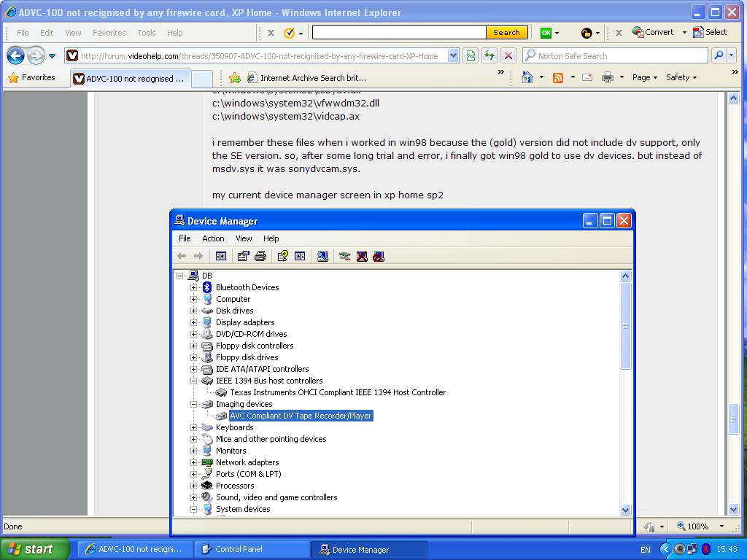Image resolution: width=747 pixels, height=560 pixels.
Task: Collapse the DB root node
Action: tap(179, 276)
